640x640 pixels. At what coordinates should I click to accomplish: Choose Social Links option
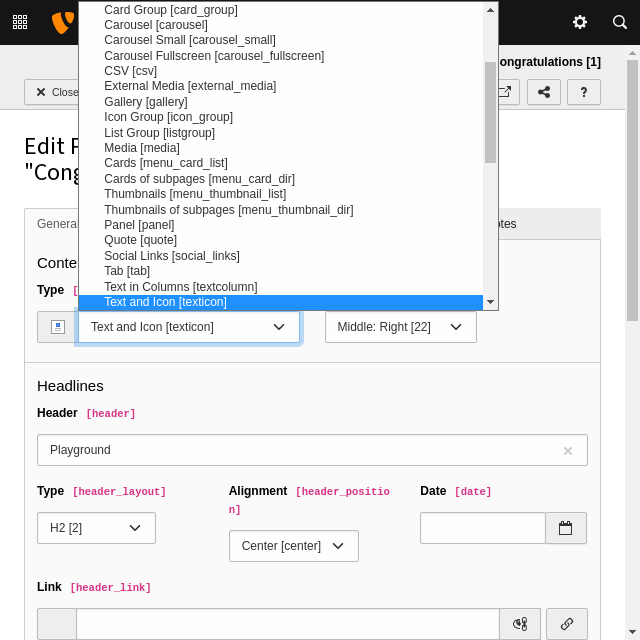coord(281,256)
